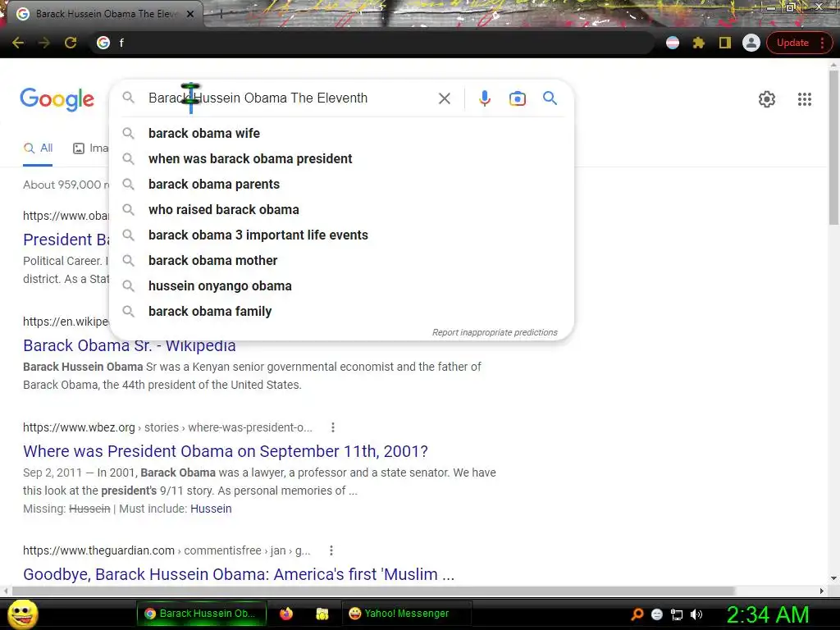This screenshot has width=840, height=630.
Task: Click the network tray icon
Action: tap(677, 614)
